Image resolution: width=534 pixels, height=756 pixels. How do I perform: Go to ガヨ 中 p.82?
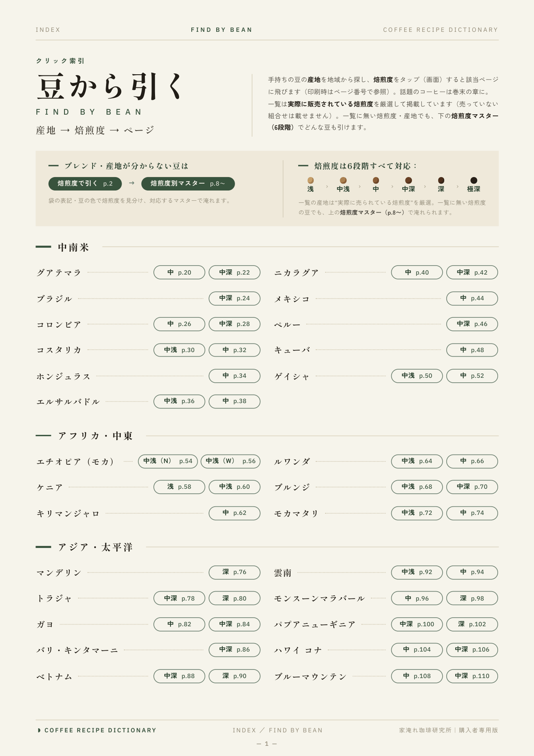(x=179, y=624)
